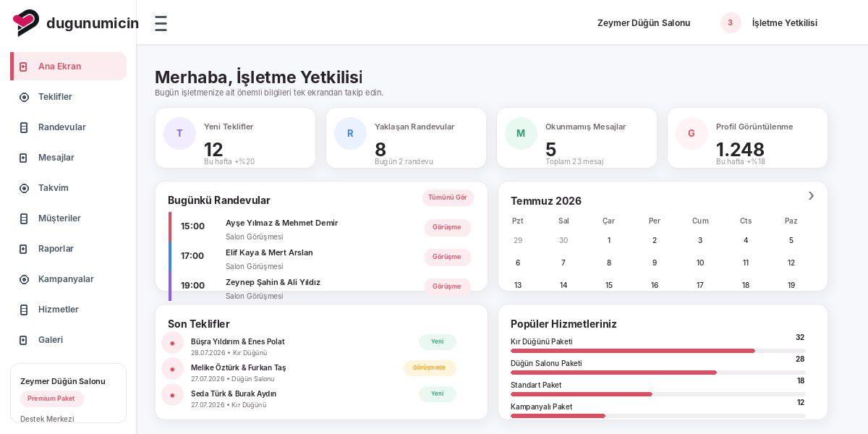Screen dimensions: 868x434
Task: Click the Zeymer Düğün Salonu header name
Action: 644,23
